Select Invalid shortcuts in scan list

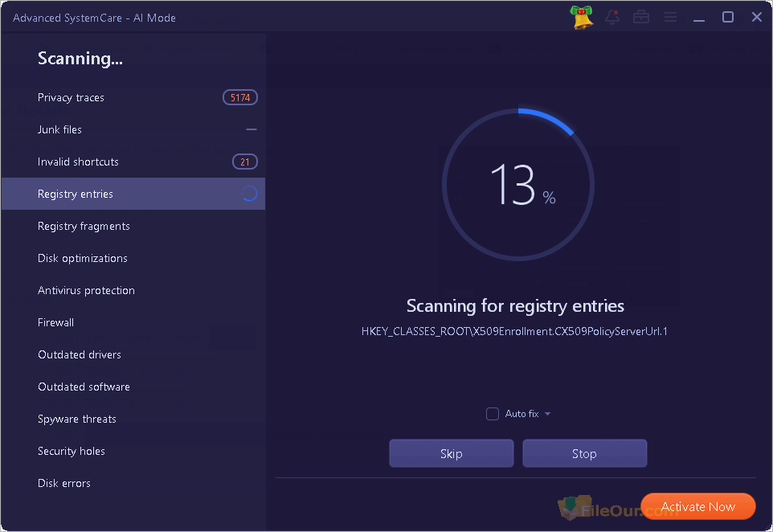click(x=133, y=162)
